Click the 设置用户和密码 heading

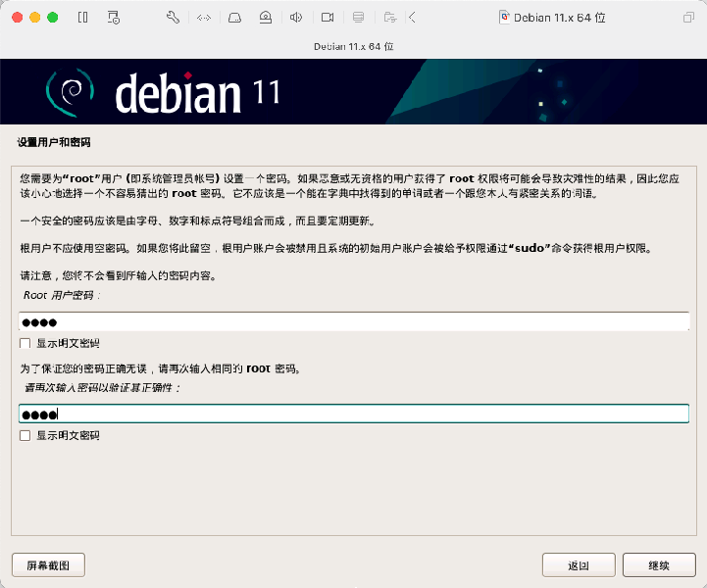point(54,142)
